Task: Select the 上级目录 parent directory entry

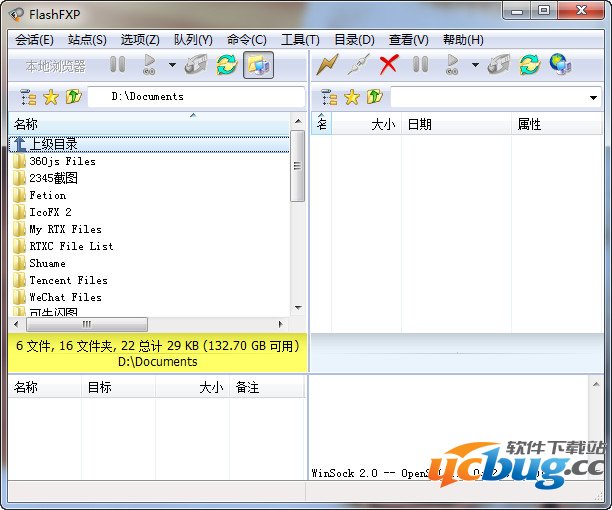Action: (x=53, y=144)
